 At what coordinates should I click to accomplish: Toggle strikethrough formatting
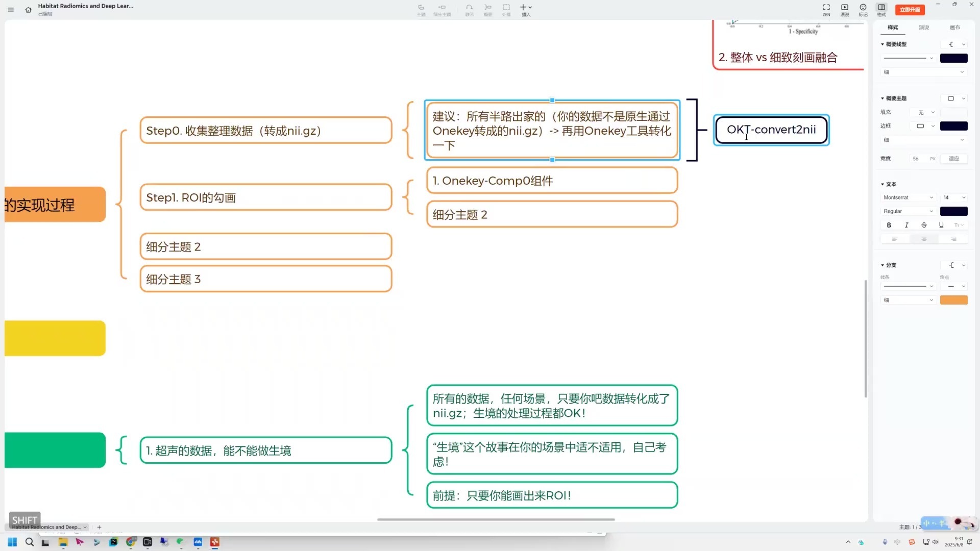pyautogui.click(x=924, y=225)
